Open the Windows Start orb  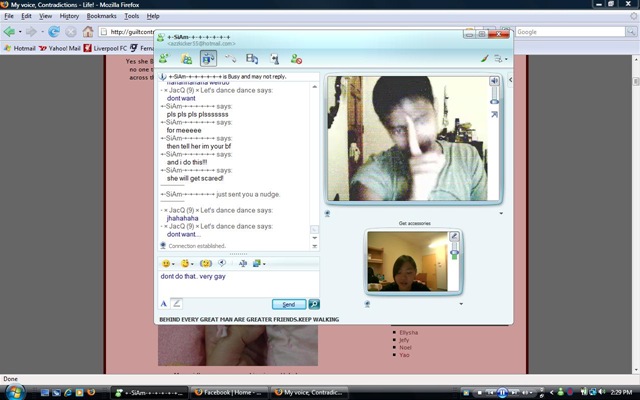pos(14,392)
